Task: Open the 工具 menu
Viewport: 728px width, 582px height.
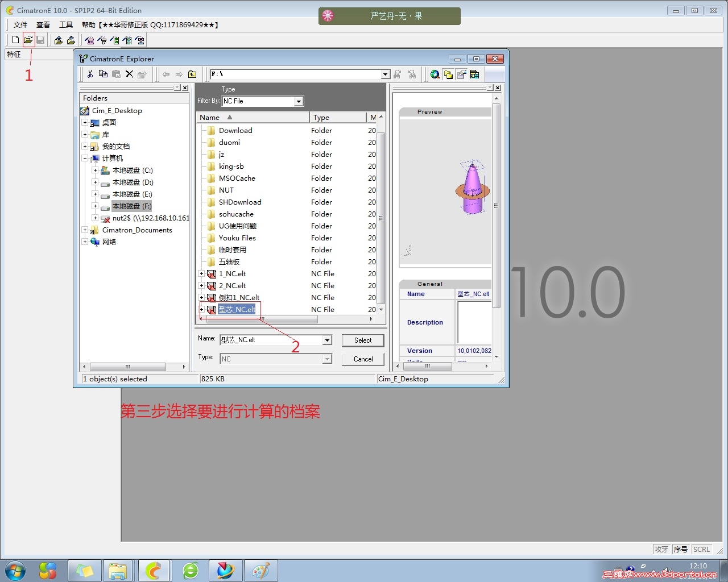Action: (x=66, y=24)
